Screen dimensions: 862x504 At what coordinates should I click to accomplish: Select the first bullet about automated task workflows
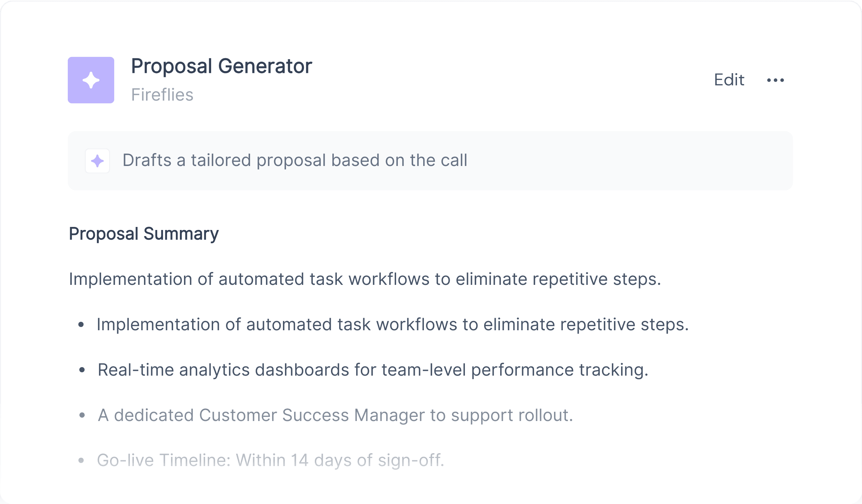[x=393, y=325]
